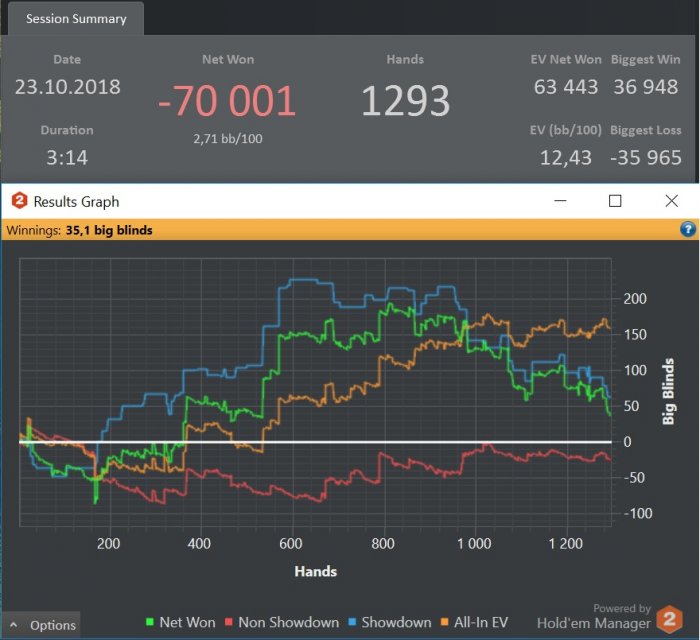The image size is (700, 640).
Task: Toggle the All-In EV legend entry
Action: click(x=474, y=622)
